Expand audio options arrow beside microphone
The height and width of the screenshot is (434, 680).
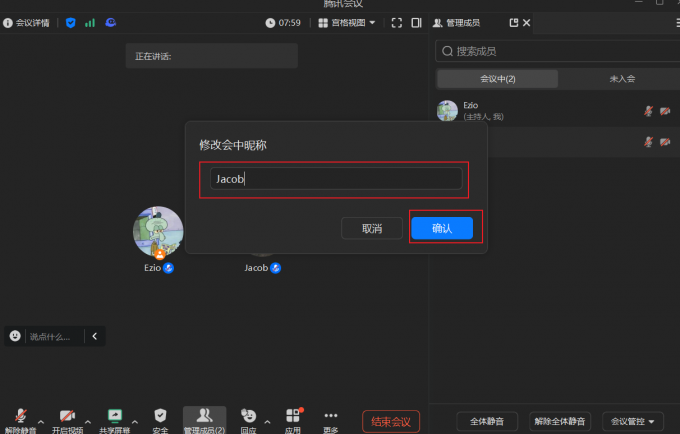(x=41, y=421)
